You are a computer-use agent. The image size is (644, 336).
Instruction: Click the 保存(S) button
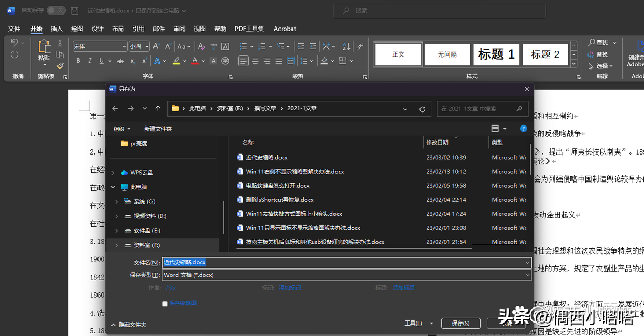(460, 323)
